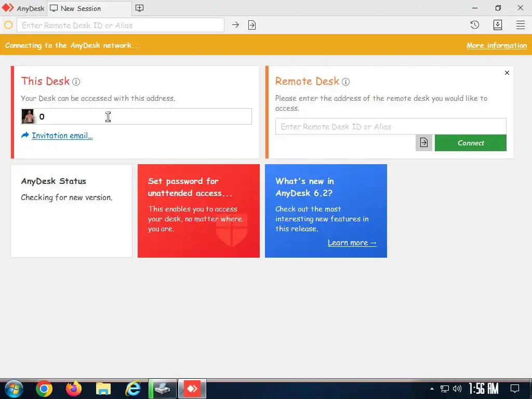
Task: Open File Explorer from the taskbar
Action: click(103, 389)
